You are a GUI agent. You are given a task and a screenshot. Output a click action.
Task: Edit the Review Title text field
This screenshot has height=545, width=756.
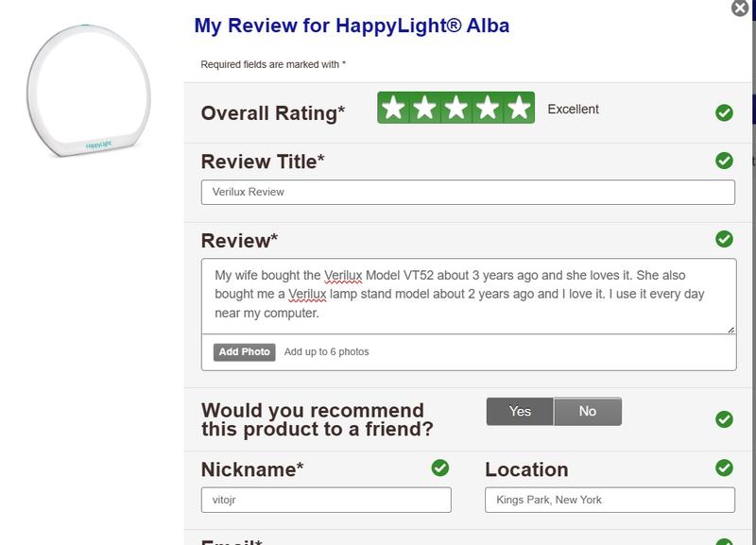(468, 192)
